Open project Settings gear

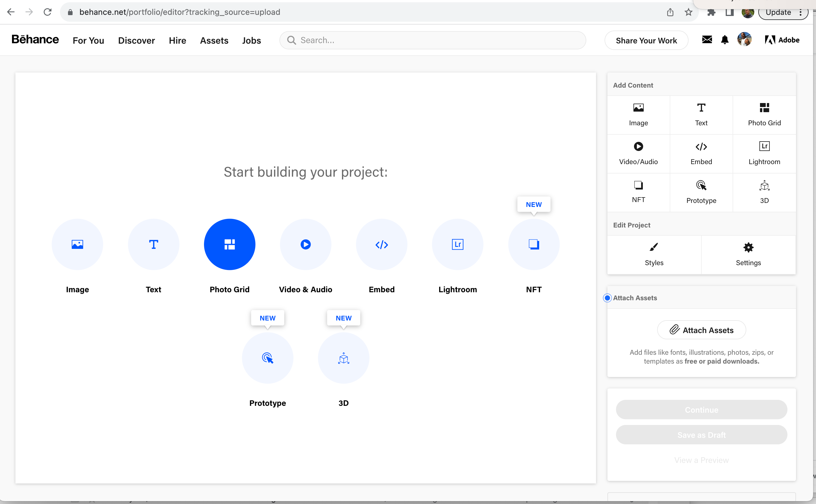(748, 254)
